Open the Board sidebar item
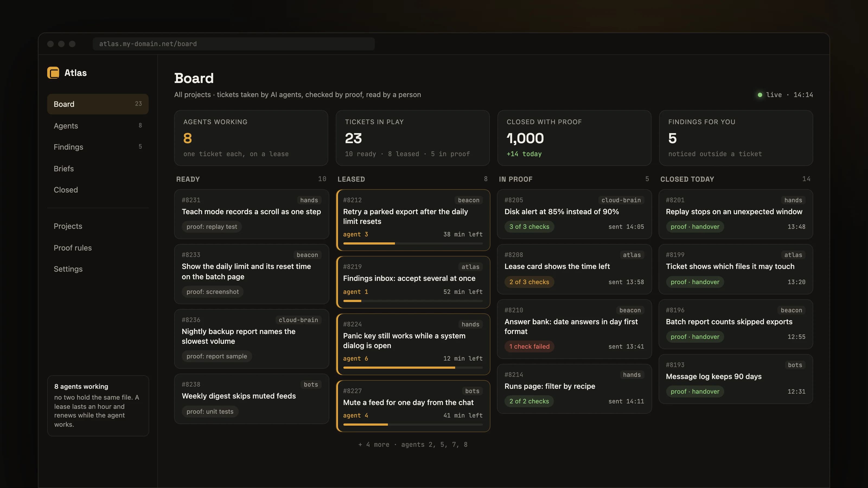This screenshot has height=488, width=868. point(98,104)
